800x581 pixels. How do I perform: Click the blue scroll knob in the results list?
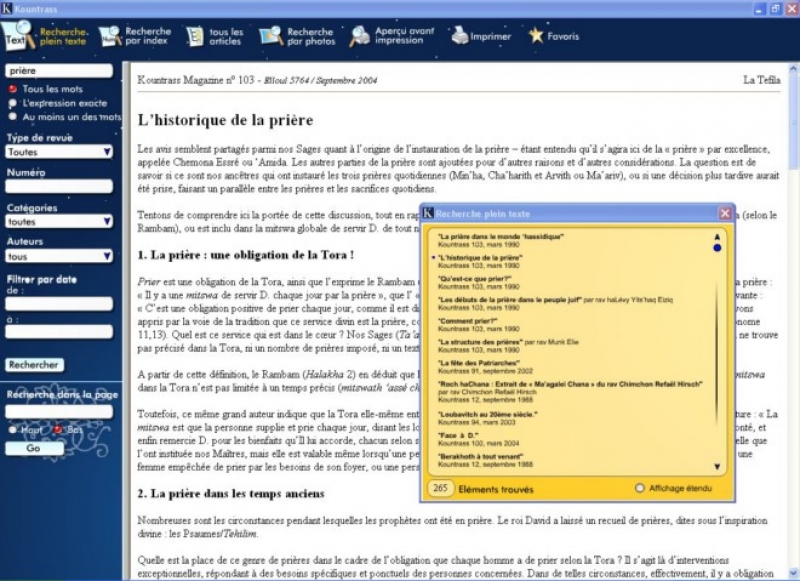click(717, 248)
